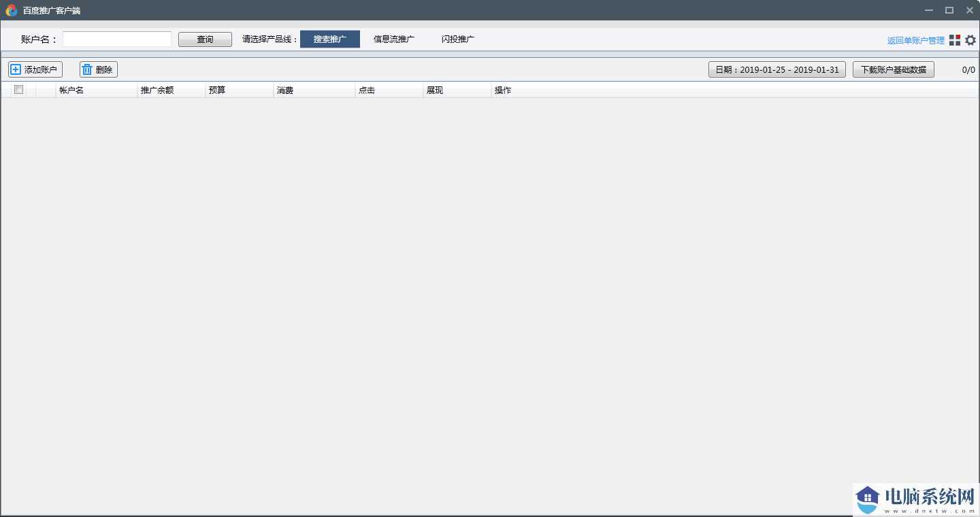Switch to the 信息流推广 tab

tap(394, 39)
